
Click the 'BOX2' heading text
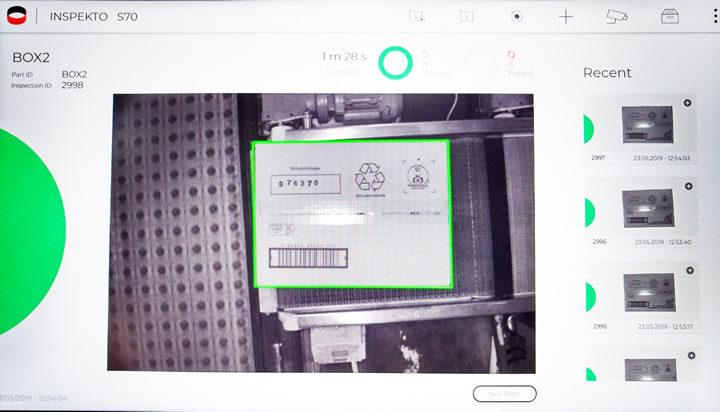(x=31, y=57)
